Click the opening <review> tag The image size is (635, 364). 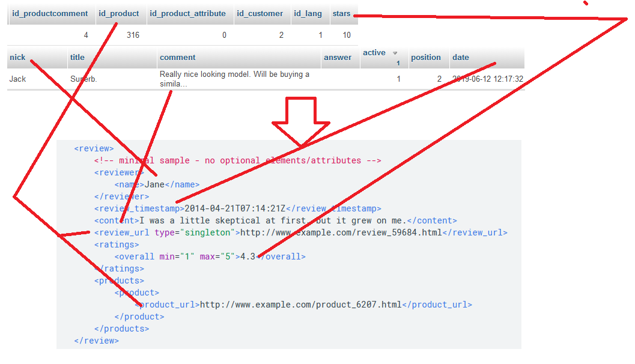click(94, 148)
